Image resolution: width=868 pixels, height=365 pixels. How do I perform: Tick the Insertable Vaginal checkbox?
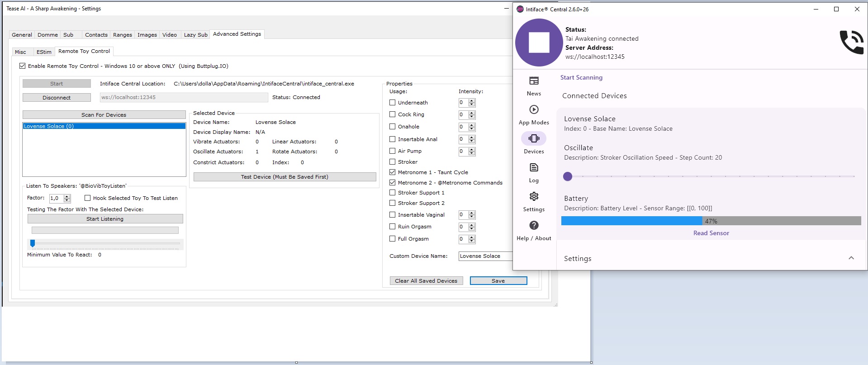click(x=393, y=215)
